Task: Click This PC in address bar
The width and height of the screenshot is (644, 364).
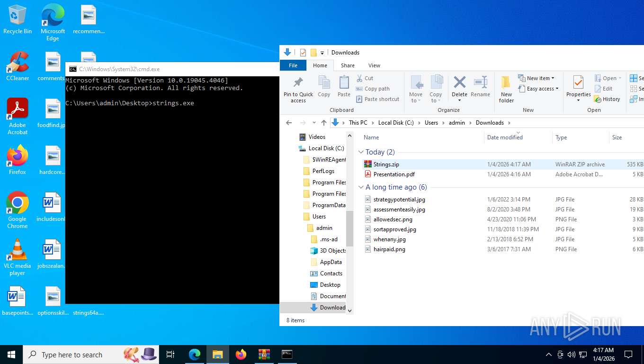Action: (x=358, y=122)
